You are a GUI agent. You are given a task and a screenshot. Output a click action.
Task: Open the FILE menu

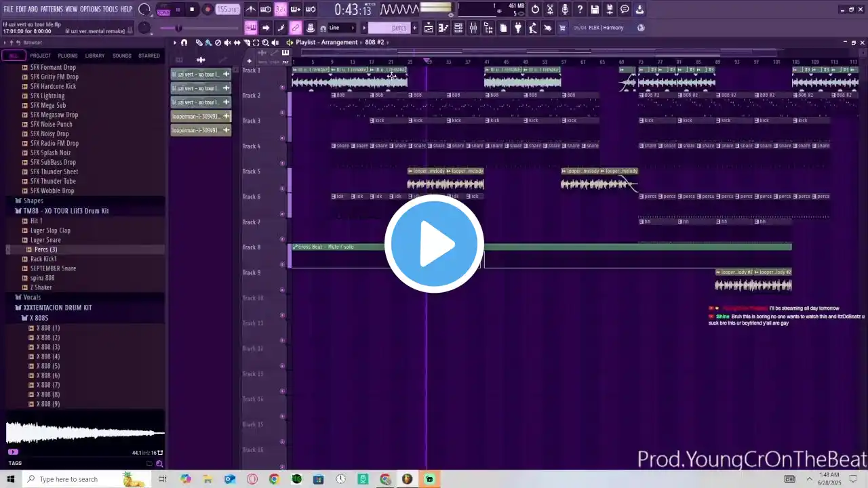pyautogui.click(x=9, y=9)
